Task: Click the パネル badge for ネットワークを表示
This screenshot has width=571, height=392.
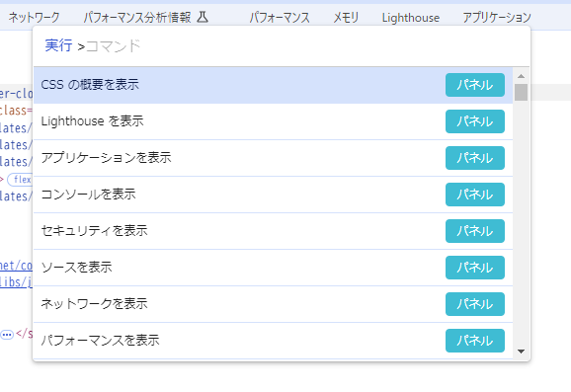Action: [475, 304]
